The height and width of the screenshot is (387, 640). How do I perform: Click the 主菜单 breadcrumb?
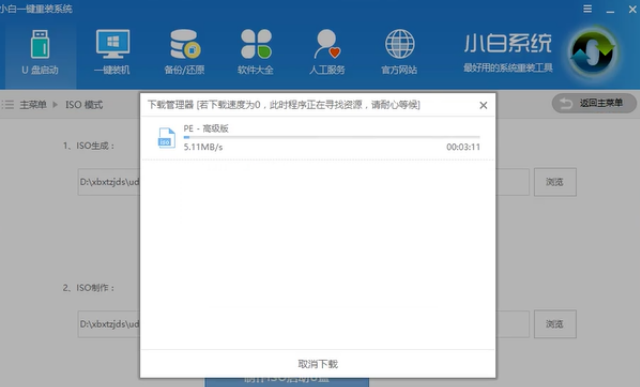point(33,105)
